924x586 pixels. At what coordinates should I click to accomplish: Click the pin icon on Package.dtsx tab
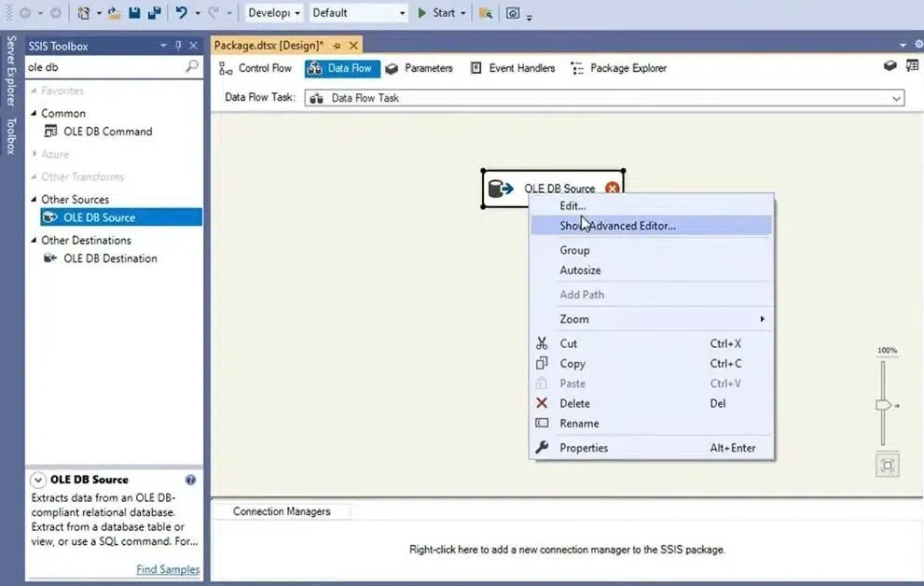tap(338, 46)
